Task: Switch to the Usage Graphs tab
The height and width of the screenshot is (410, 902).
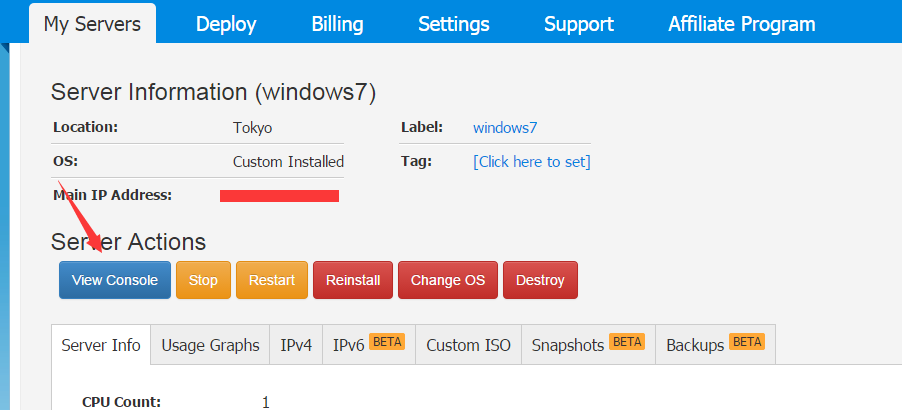Action: (210, 345)
